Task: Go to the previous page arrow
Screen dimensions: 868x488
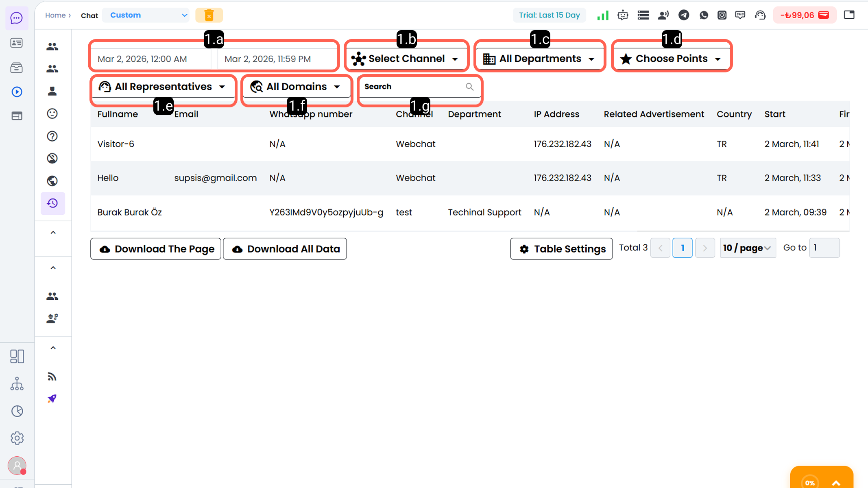Action: click(660, 248)
